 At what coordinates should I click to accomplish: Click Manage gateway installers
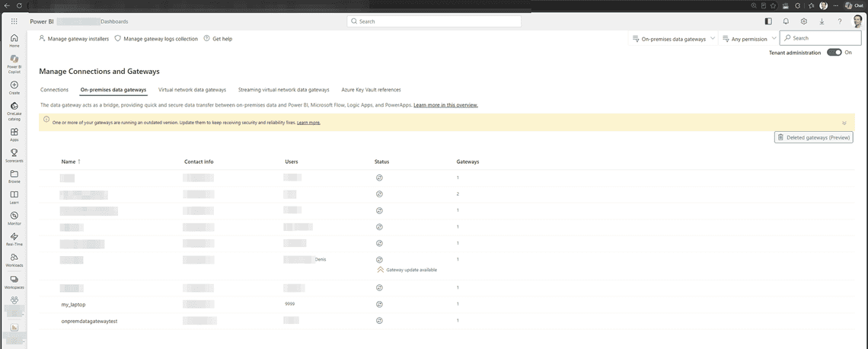point(74,39)
